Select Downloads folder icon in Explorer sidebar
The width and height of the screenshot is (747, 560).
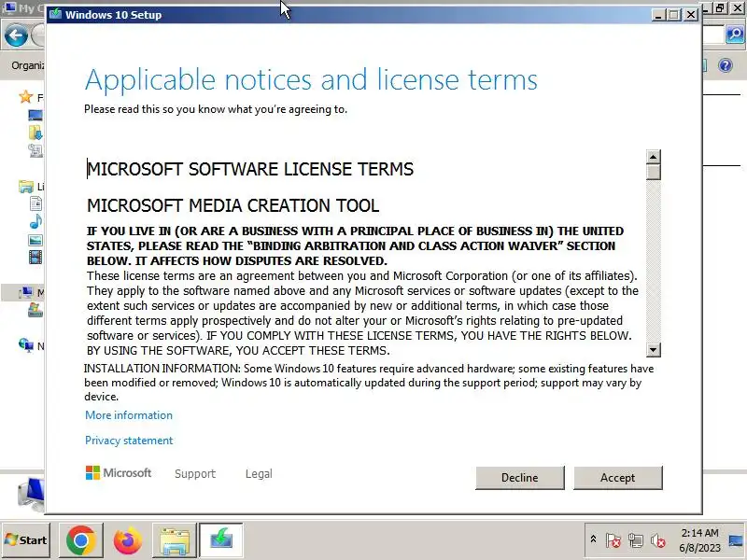[35, 133]
